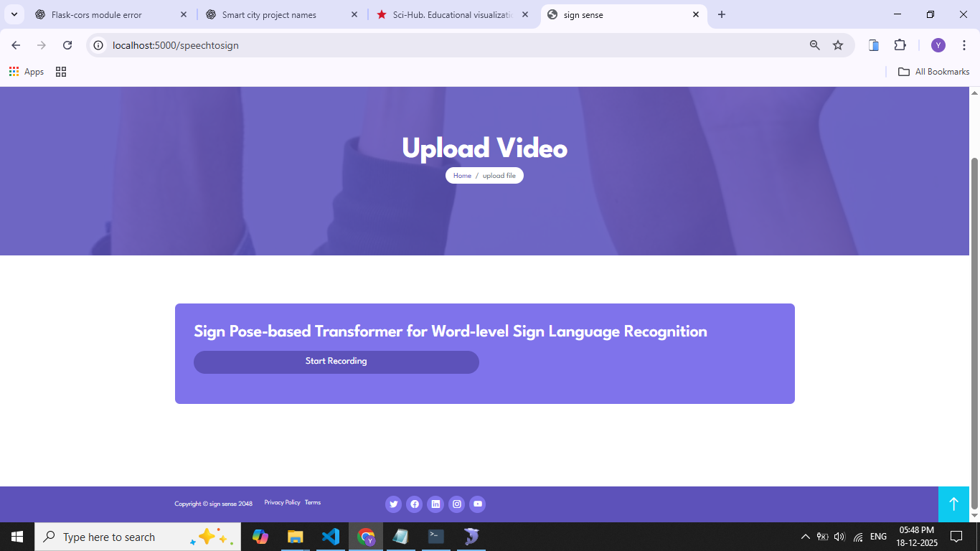
Task: Open the browser Extensions puzzle icon
Action: coord(900,45)
